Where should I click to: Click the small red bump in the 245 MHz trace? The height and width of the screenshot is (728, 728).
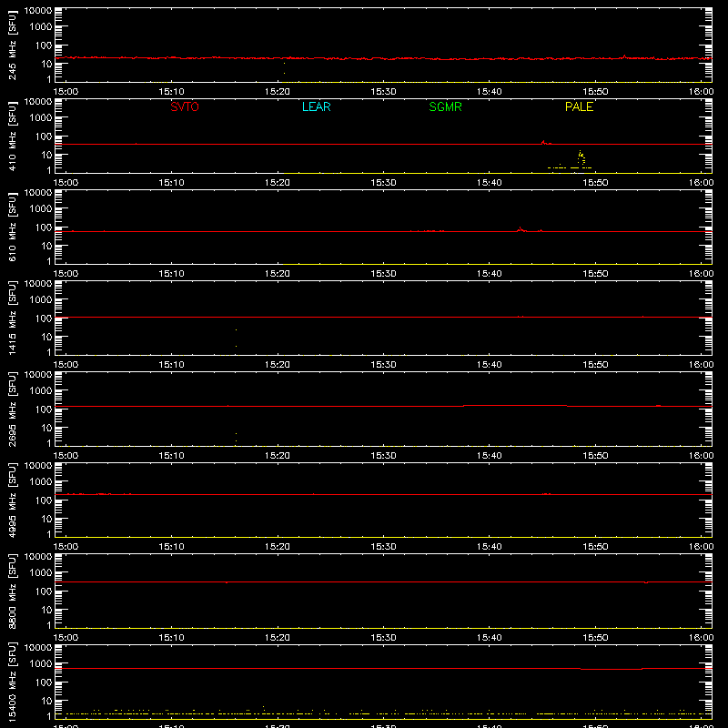pos(624,56)
